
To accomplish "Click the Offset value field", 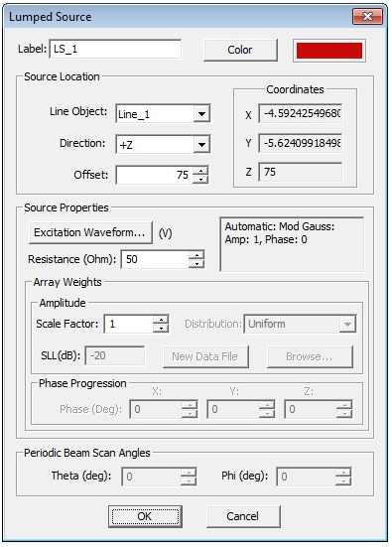I will [155, 175].
